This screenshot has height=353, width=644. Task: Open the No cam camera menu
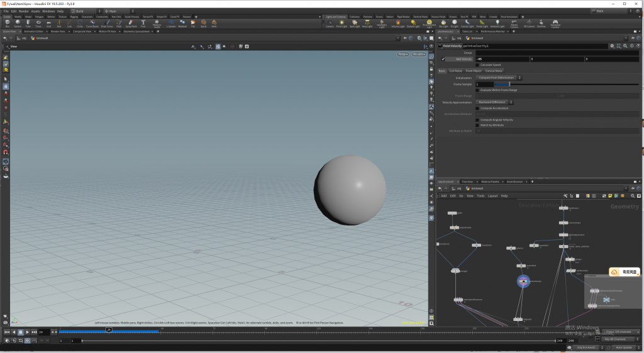pos(419,54)
